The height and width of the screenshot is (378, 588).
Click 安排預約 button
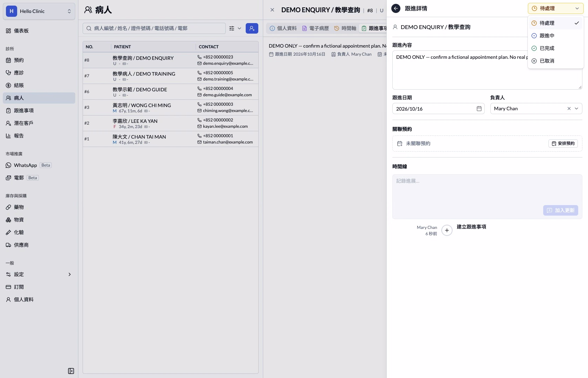pos(563,143)
